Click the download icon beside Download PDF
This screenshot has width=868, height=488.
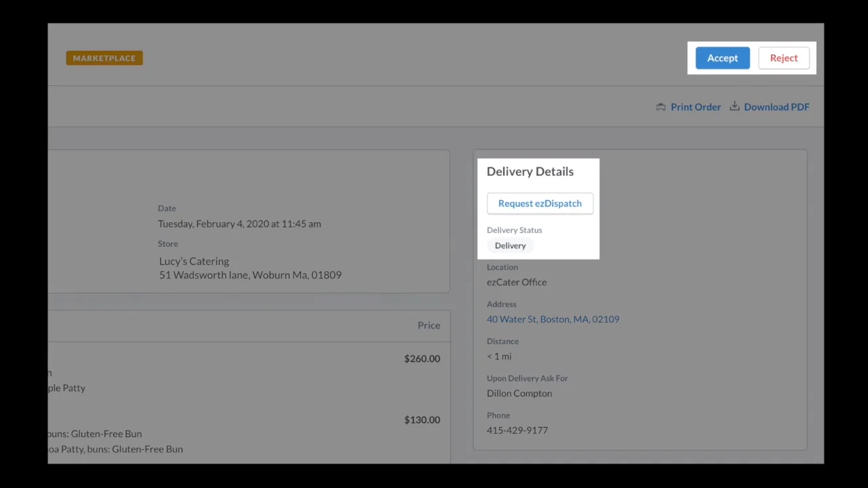[x=734, y=106]
